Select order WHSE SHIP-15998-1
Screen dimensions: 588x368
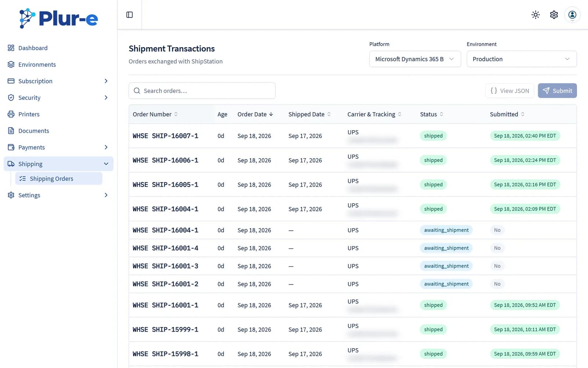pos(165,354)
